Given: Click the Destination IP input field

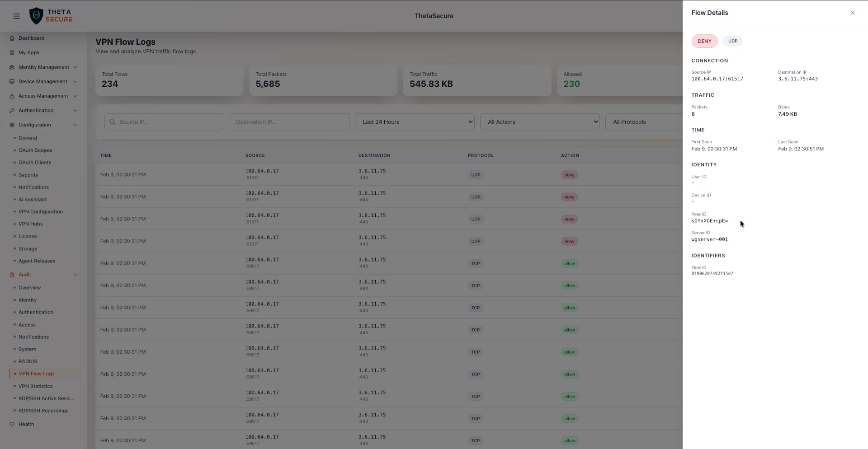Looking at the screenshot, I should tap(289, 122).
